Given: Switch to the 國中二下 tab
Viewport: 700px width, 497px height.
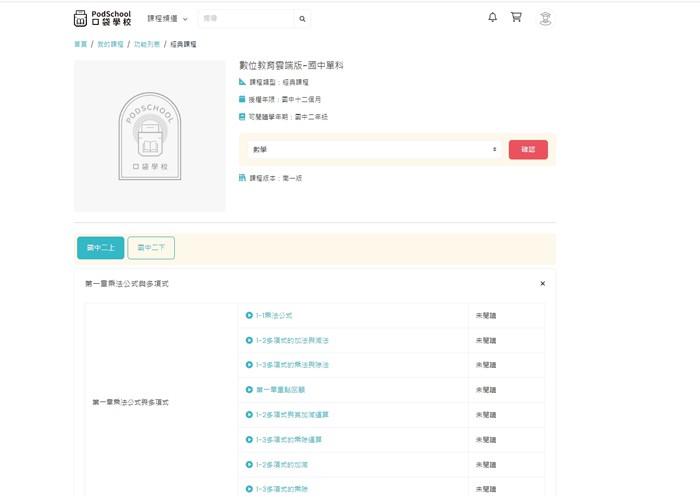Looking at the screenshot, I should [151, 248].
